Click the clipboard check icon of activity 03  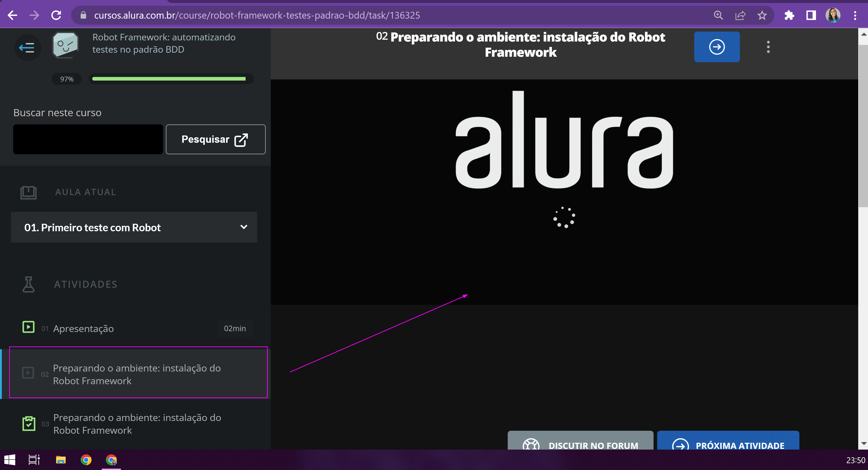click(29, 423)
